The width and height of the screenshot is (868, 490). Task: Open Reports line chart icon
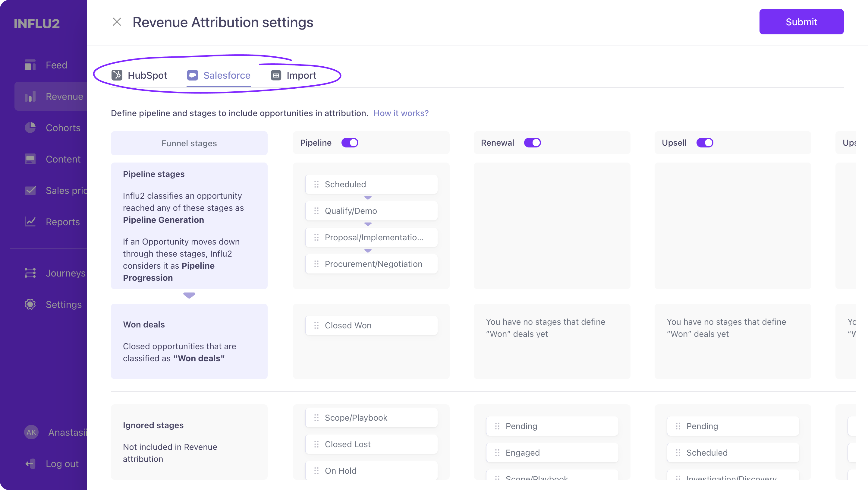pos(30,222)
